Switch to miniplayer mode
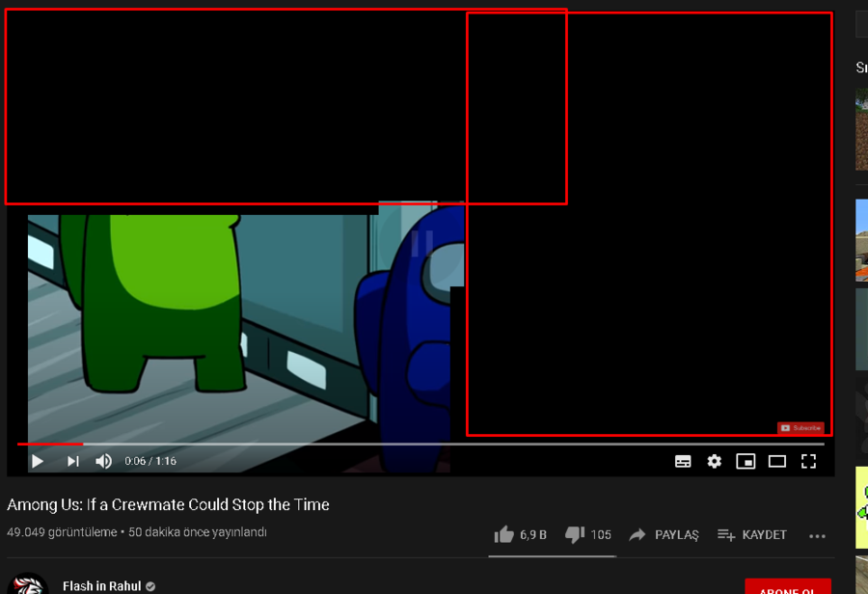The width and height of the screenshot is (868, 594). tap(746, 461)
